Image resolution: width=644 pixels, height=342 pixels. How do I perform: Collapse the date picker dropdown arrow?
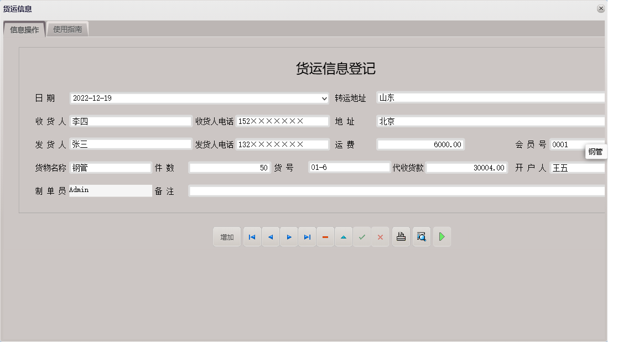click(324, 98)
